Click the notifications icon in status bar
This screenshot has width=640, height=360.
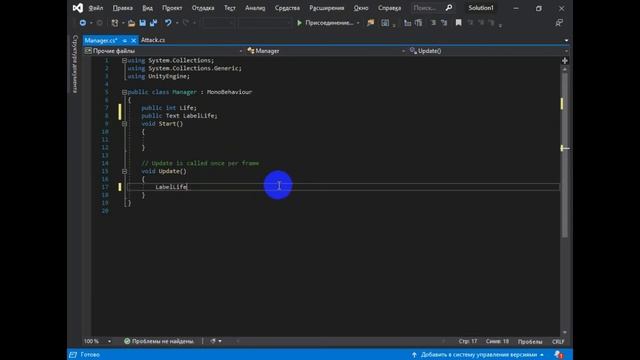pyautogui.click(x=559, y=354)
